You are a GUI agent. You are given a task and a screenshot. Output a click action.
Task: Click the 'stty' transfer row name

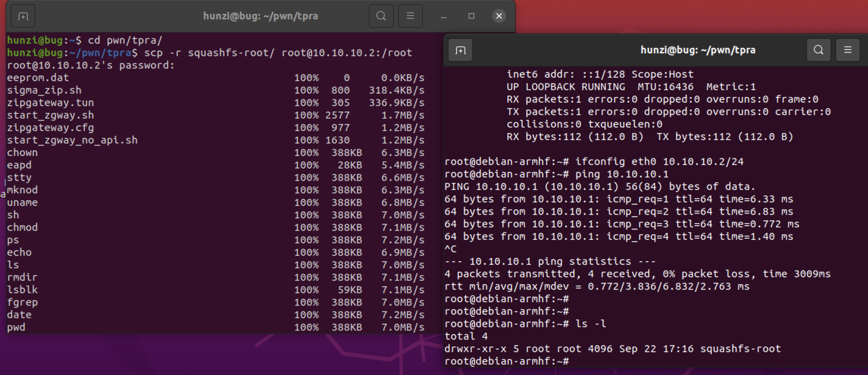pos(19,177)
